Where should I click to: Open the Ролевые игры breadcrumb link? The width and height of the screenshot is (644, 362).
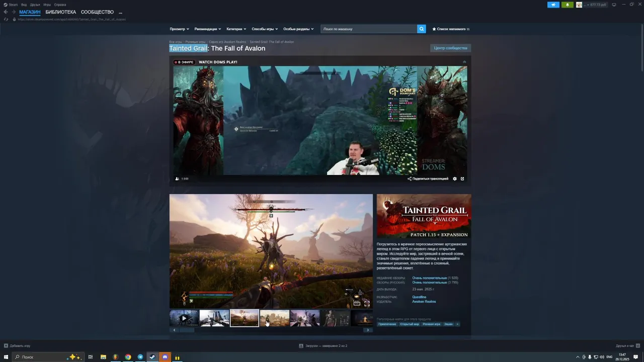[x=195, y=42]
